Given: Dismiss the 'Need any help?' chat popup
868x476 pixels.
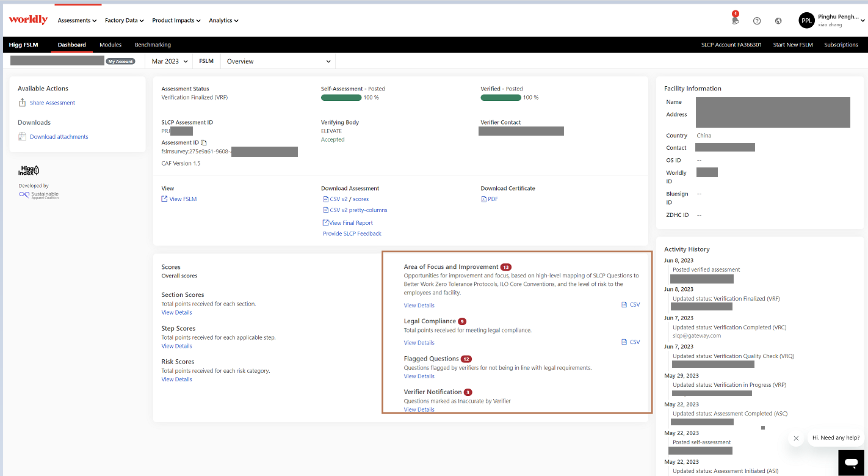Looking at the screenshot, I should [796, 438].
